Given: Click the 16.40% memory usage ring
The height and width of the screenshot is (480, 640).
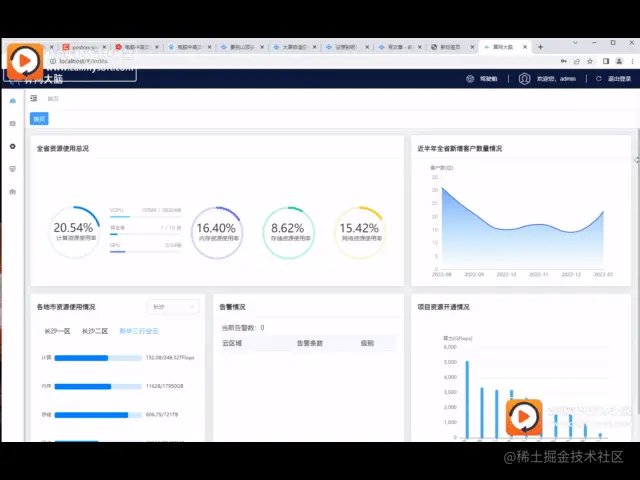Looking at the screenshot, I should (217, 233).
